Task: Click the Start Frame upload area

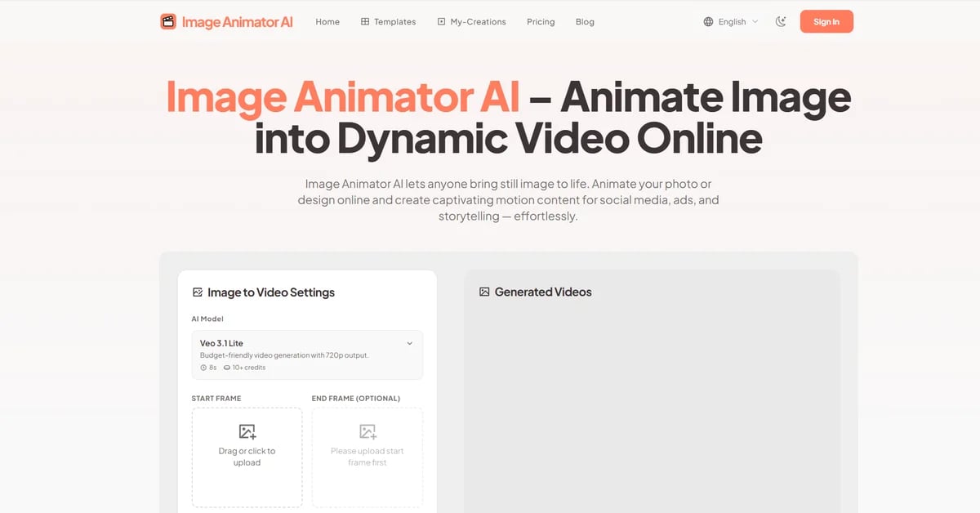Action: pos(247,457)
